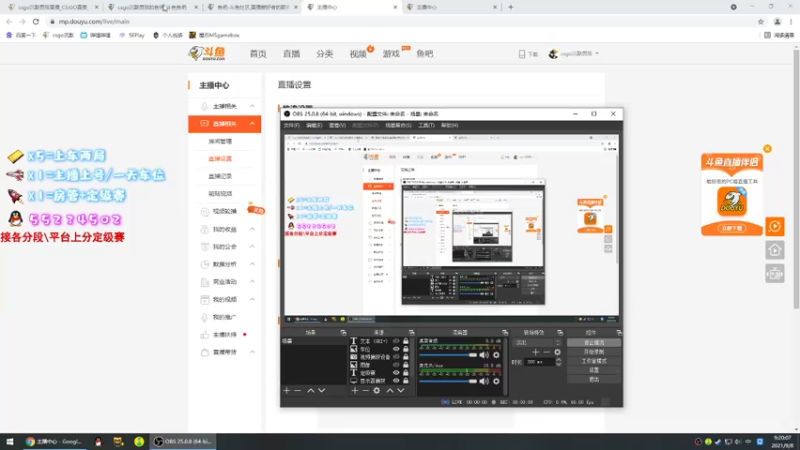Toggle eye on fifth source row in OBS
This screenshot has width=800, height=450.
point(396,372)
